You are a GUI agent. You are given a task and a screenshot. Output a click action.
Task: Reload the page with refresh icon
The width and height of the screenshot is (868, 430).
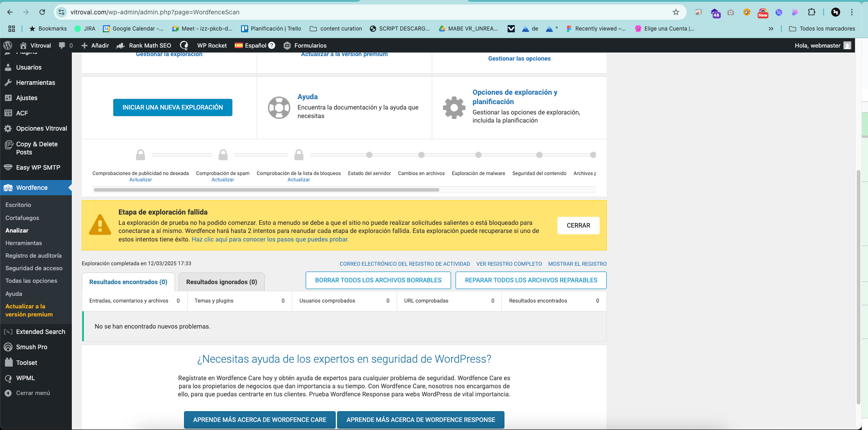pyautogui.click(x=42, y=12)
